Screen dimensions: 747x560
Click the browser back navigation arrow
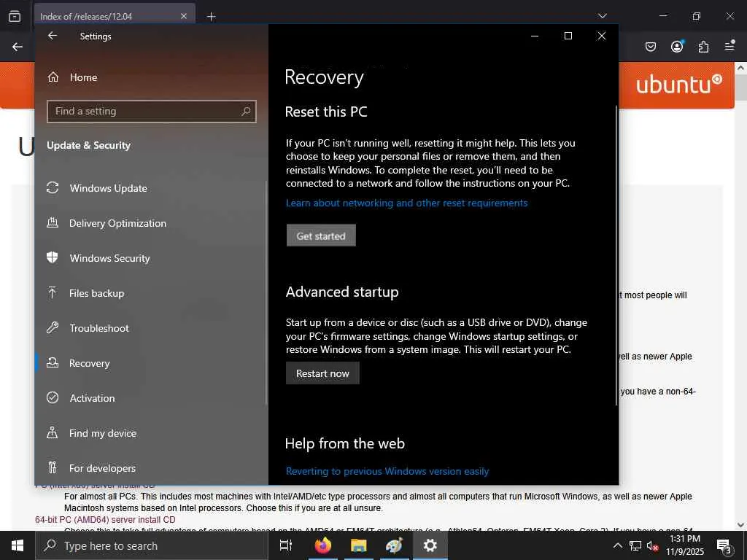point(18,47)
